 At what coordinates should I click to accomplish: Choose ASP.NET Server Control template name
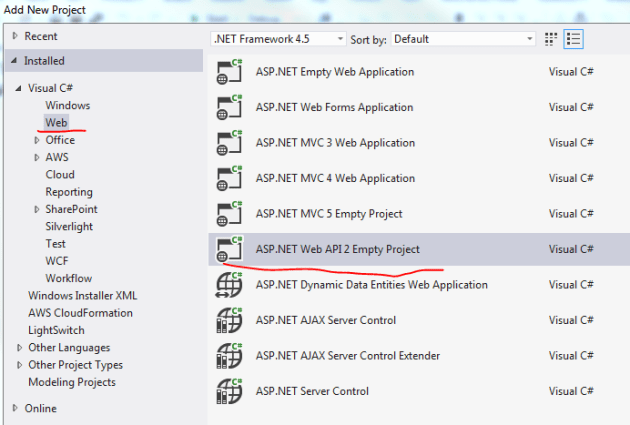pos(312,391)
